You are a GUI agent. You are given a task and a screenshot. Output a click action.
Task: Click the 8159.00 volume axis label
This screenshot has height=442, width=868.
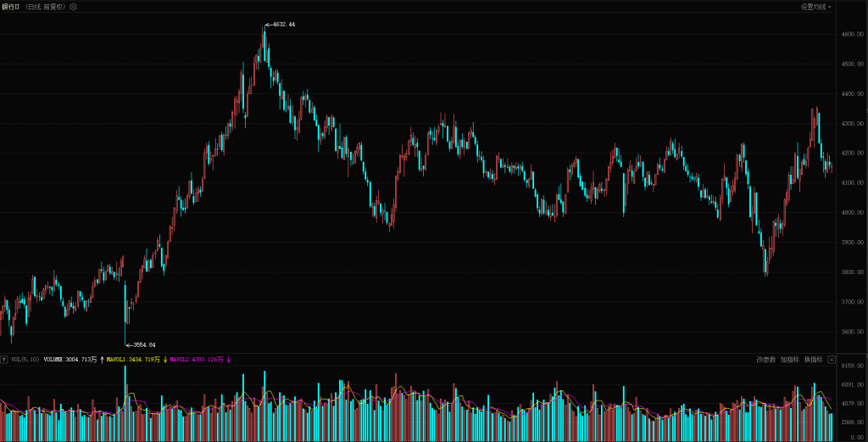point(853,366)
